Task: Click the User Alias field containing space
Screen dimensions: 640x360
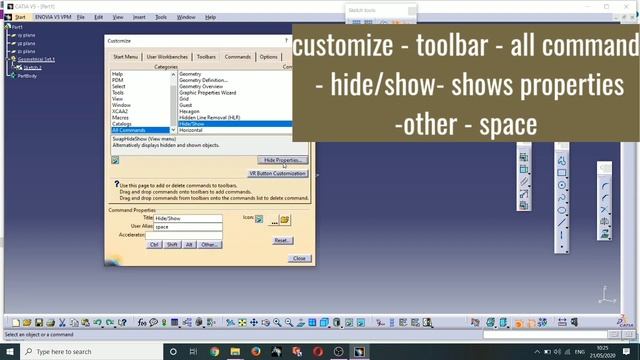Action: (188, 227)
